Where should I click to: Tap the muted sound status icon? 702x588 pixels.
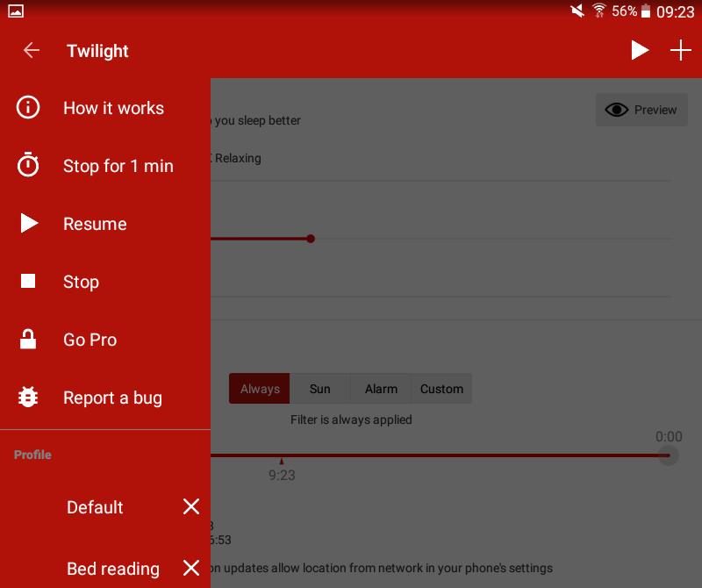click(x=577, y=11)
